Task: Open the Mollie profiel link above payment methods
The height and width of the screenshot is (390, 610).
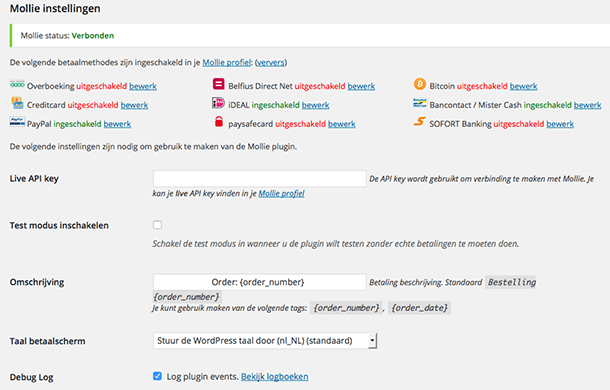Action: point(227,62)
